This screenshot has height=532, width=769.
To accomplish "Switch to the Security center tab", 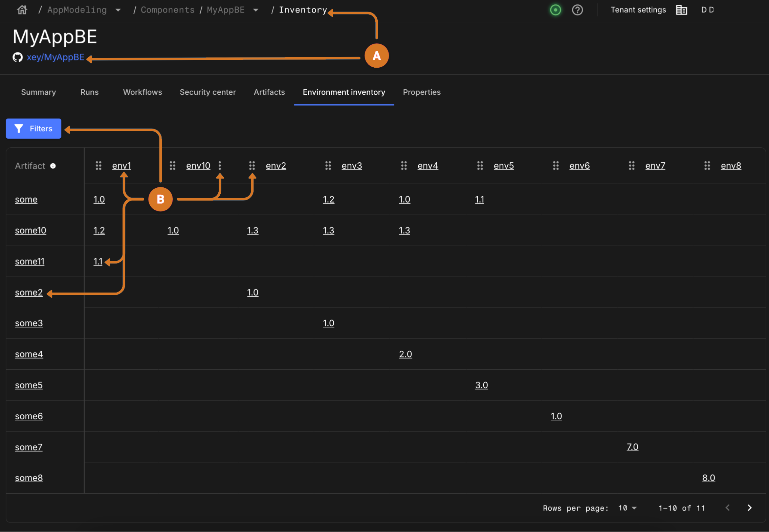I will coord(207,92).
